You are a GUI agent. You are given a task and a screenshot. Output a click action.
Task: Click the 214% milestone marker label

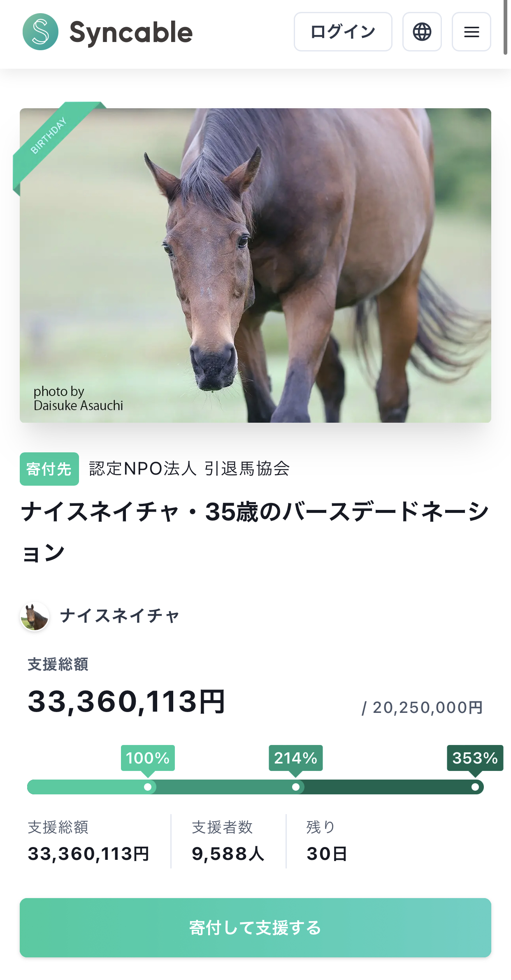tap(295, 758)
